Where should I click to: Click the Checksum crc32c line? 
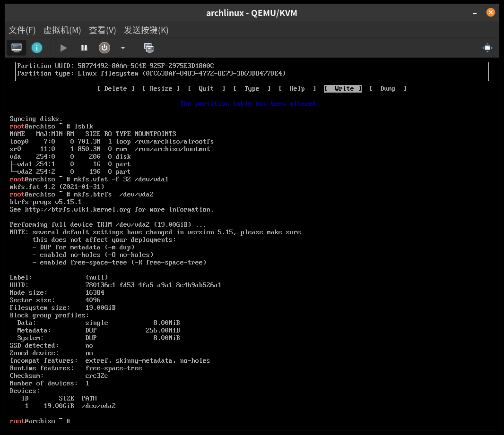[x=59, y=375]
